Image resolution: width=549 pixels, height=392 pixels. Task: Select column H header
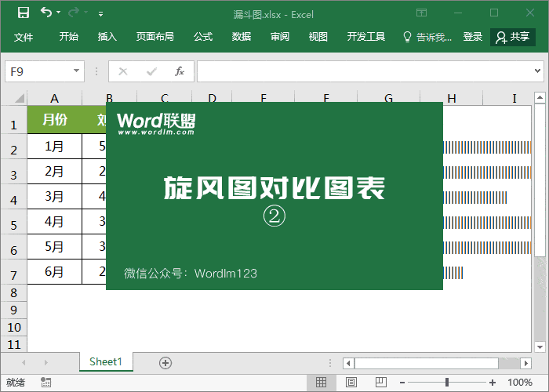(451, 98)
